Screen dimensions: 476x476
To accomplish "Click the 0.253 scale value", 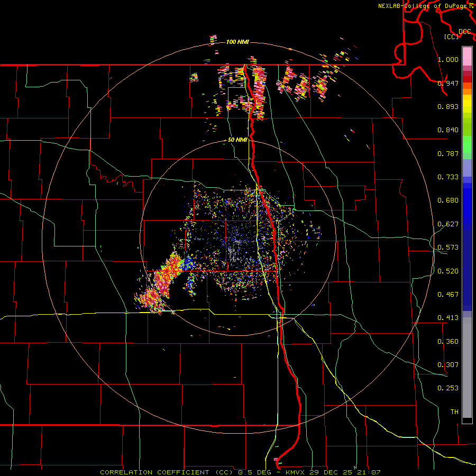I will pyautogui.click(x=448, y=388).
